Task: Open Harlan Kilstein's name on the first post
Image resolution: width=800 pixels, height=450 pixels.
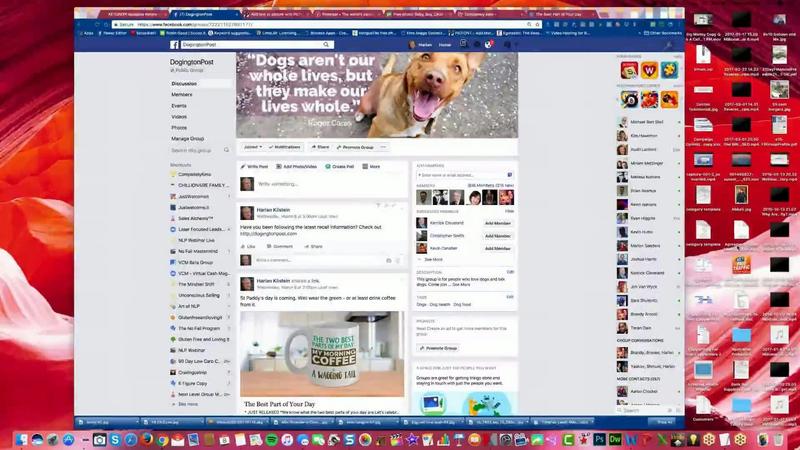Action: (x=273, y=210)
